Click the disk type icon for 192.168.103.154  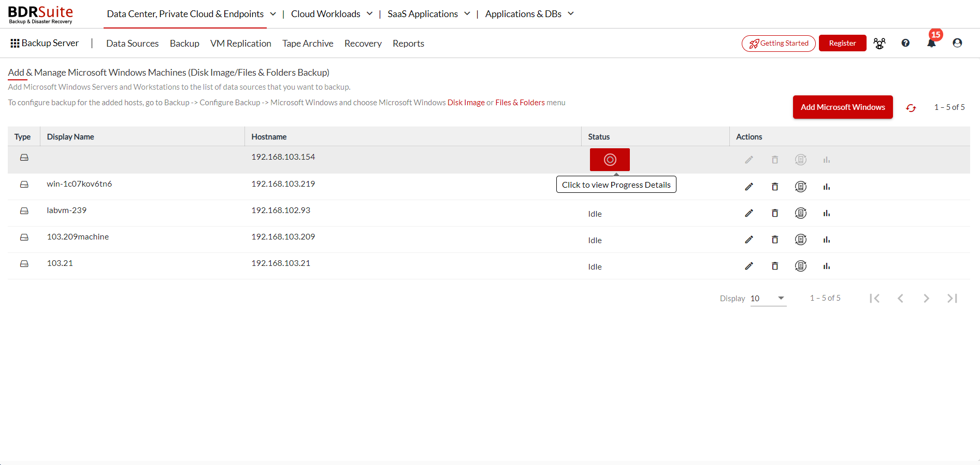24,157
